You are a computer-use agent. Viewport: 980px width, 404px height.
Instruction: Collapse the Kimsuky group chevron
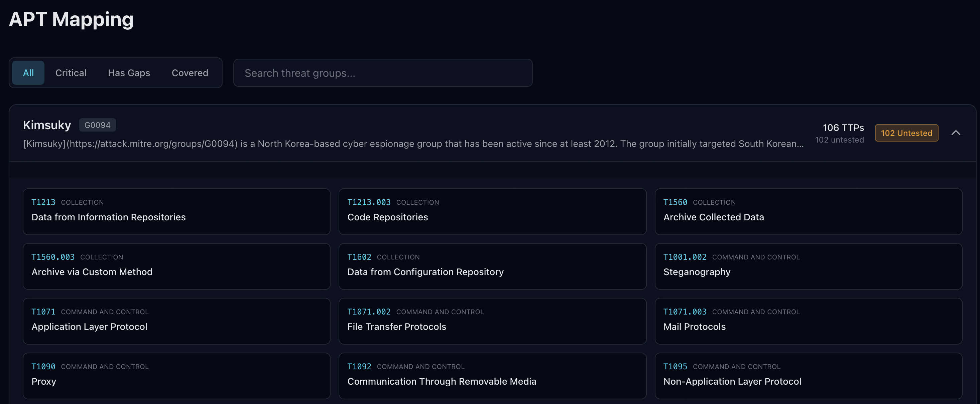tap(955, 133)
